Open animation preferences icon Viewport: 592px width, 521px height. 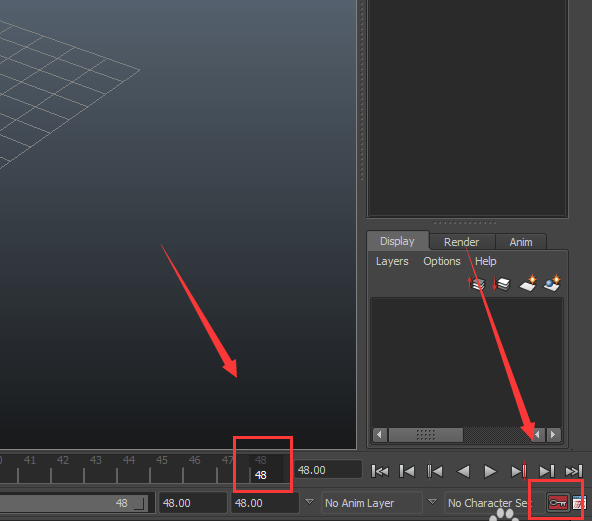point(579,503)
